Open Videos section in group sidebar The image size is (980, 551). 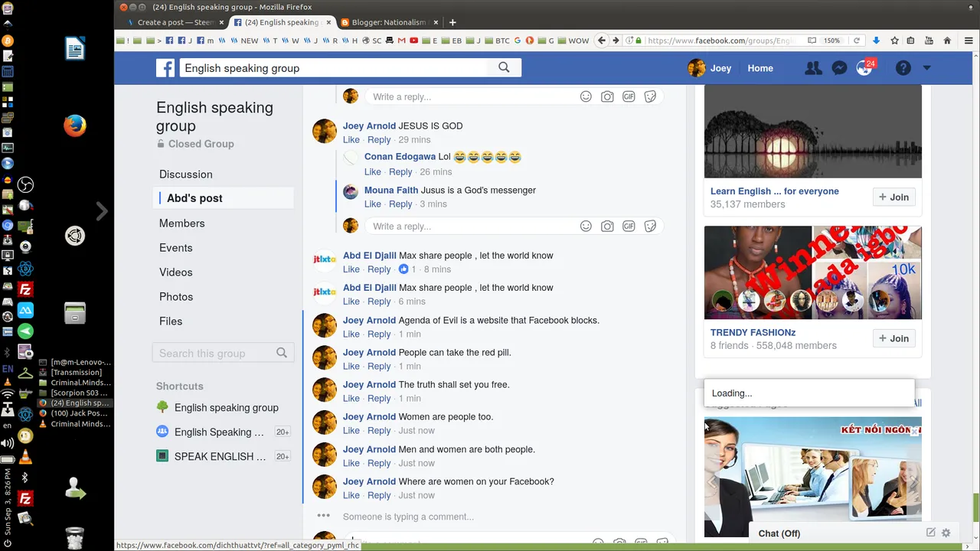(x=176, y=272)
